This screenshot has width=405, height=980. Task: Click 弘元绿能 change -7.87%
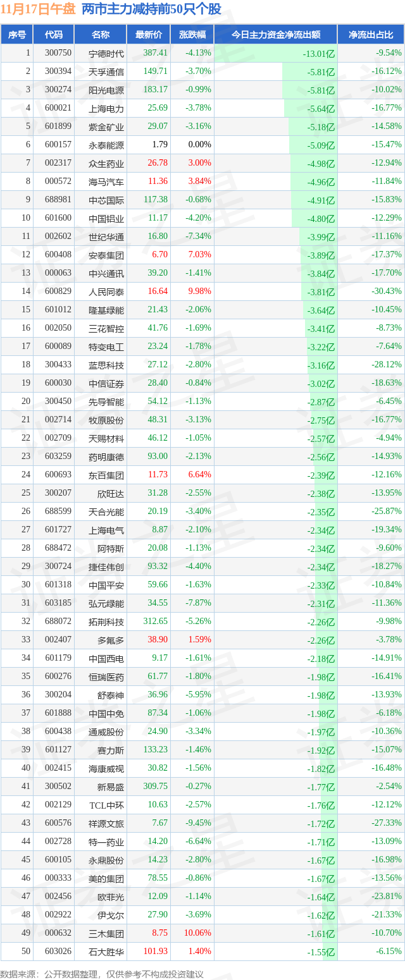pyautogui.click(x=198, y=603)
